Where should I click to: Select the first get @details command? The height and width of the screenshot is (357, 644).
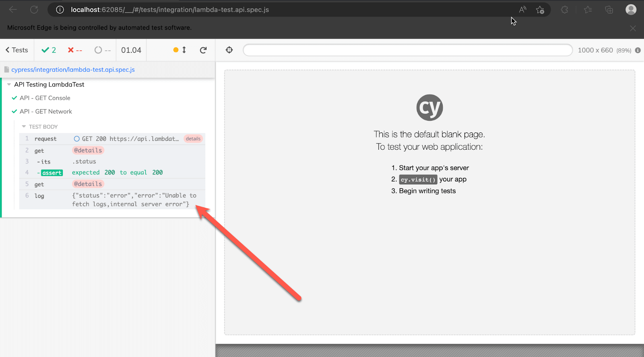(x=112, y=150)
